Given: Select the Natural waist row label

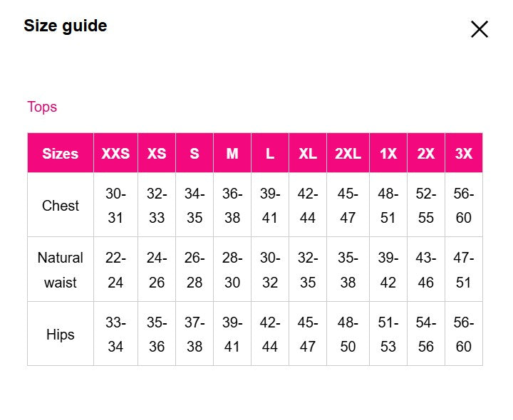Looking at the screenshot, I should click(61, 270).
